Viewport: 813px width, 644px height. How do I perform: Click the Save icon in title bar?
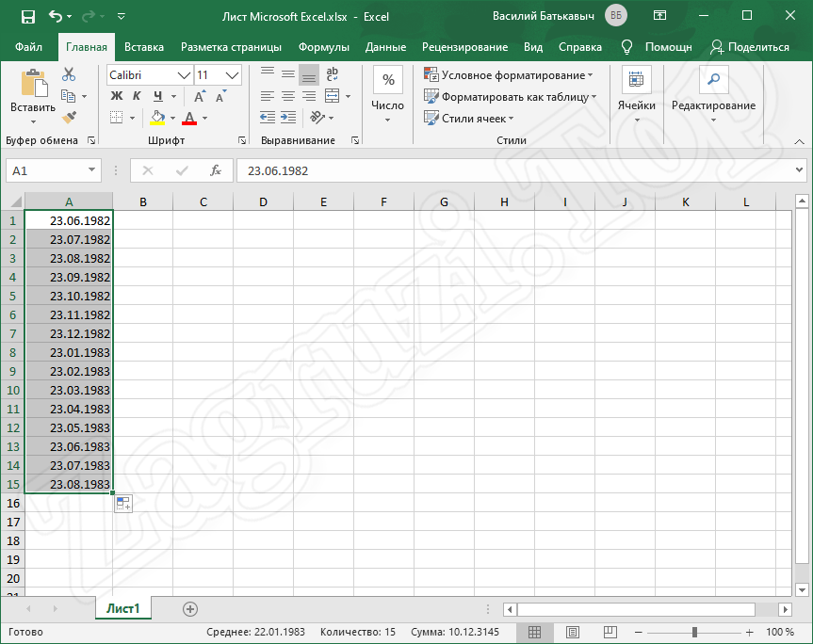(x=27, y=16)
